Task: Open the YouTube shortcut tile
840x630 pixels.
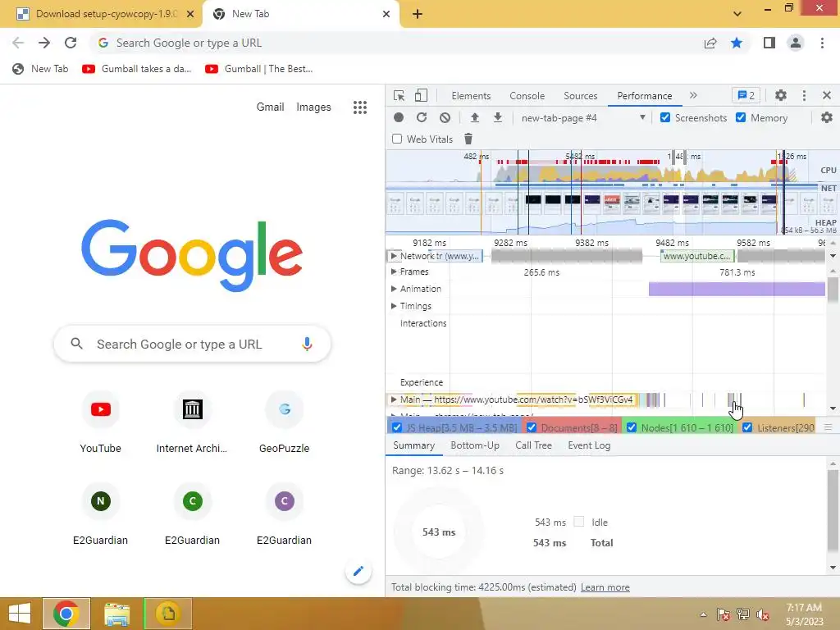Action: 101,423
